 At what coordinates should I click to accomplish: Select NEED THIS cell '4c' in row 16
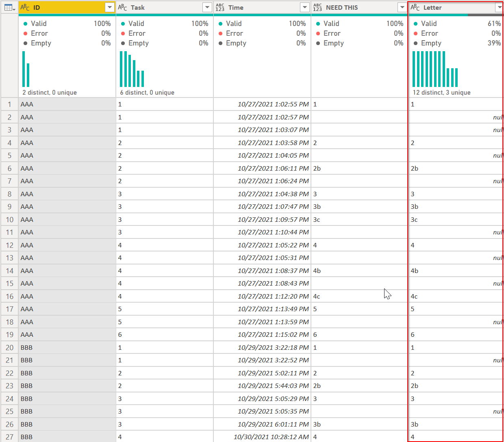pyautogui.click(x=360, y=296)
